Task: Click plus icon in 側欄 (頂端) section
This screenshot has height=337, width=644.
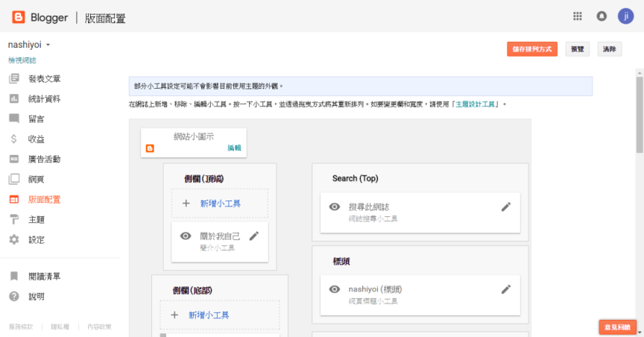Action: (186, 204)
